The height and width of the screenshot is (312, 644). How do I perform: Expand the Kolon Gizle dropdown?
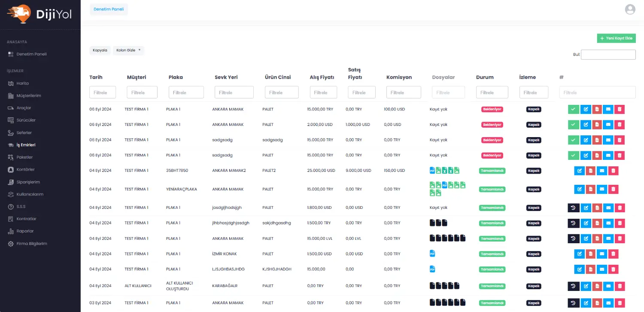pyautogui.click(x=128, y=50)
